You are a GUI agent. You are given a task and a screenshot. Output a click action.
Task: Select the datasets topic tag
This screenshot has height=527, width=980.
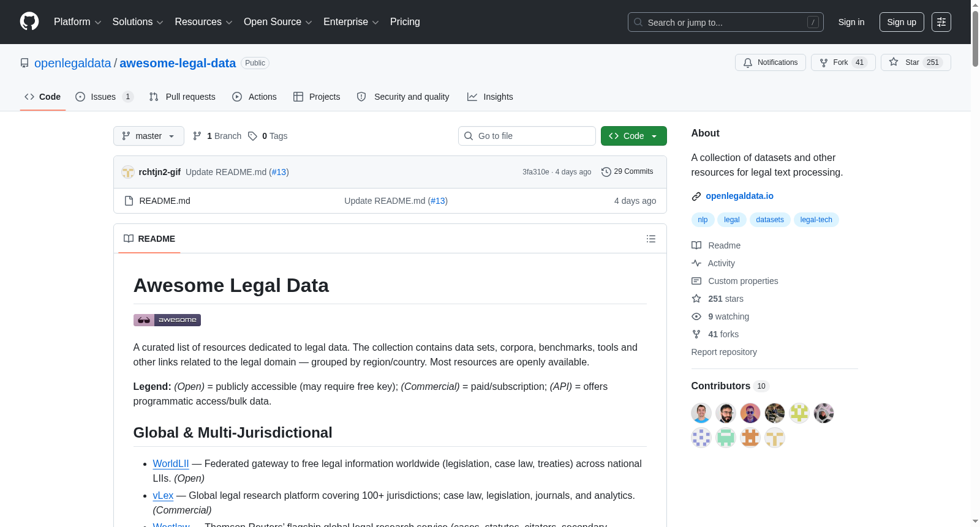click(770, 220)
